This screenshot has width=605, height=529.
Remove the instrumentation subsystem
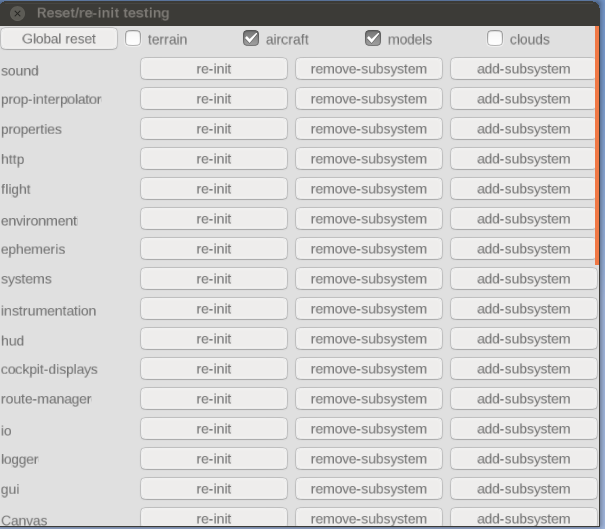click(369, 309)
